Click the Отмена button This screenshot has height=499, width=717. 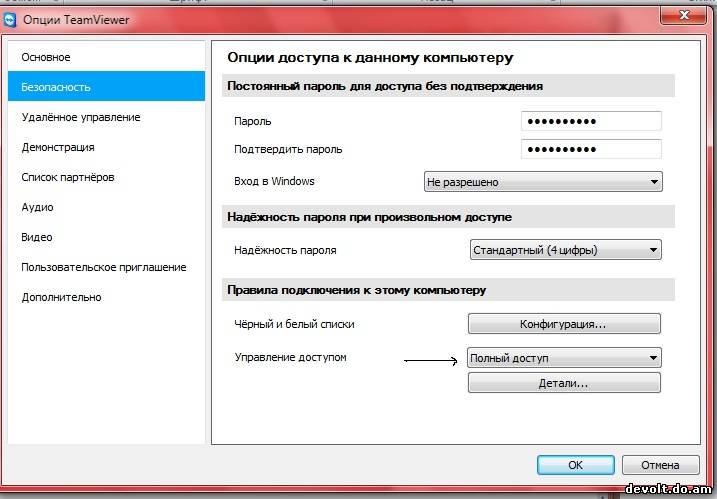pos(660,465)
